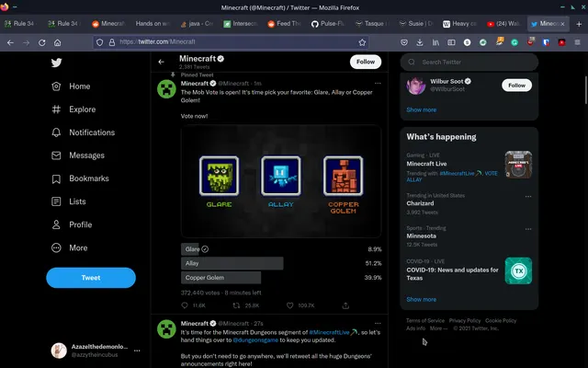Switch to Pulse-Fl GitHub tab
588x368 pixels.
point(328,24)
